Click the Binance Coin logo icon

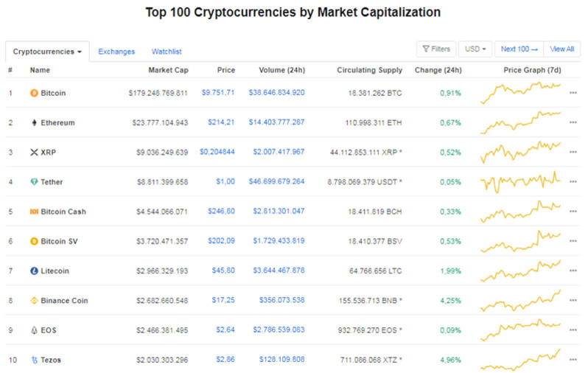[x=34, y=301]
